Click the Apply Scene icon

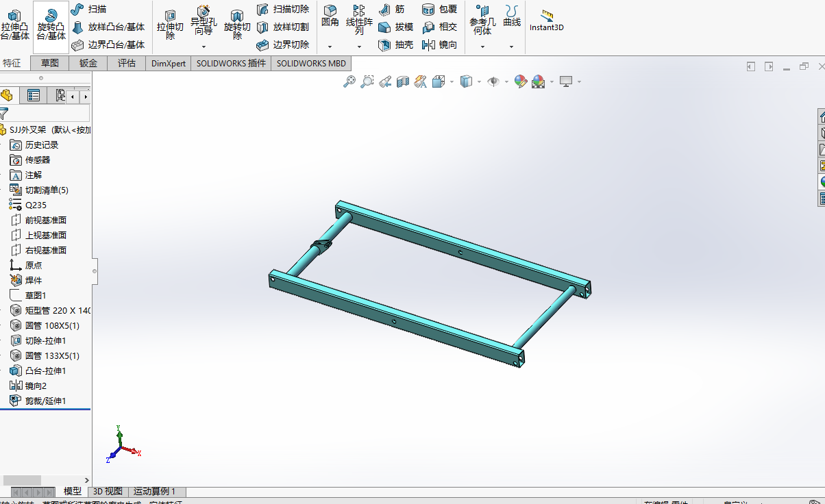tap(539, 81)
